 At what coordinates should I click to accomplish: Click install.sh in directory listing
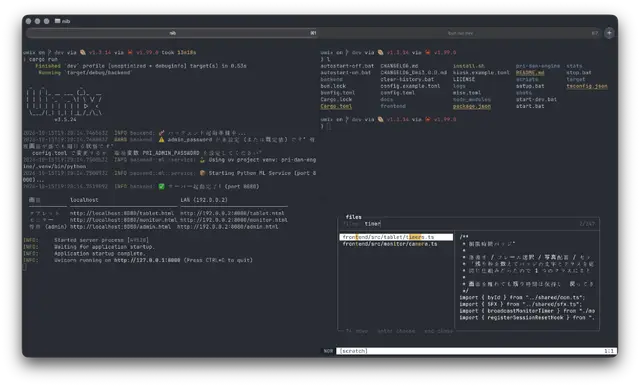(x=469, y=66)
